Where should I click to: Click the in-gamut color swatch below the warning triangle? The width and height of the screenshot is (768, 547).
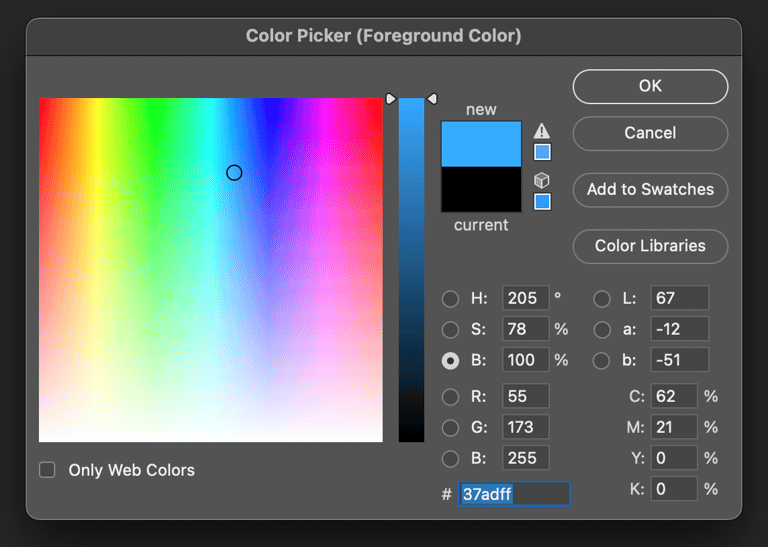[x=542, y=152]
